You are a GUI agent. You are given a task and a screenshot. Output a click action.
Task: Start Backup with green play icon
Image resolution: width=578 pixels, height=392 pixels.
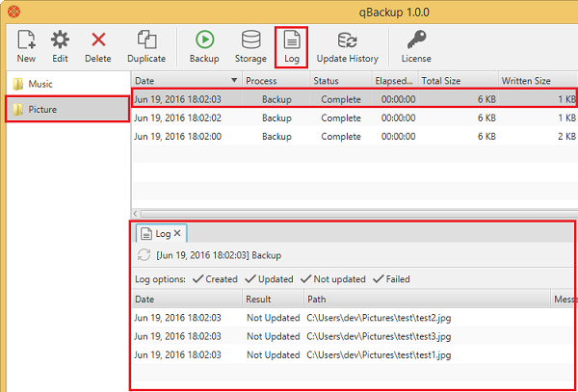pos(204,47)
